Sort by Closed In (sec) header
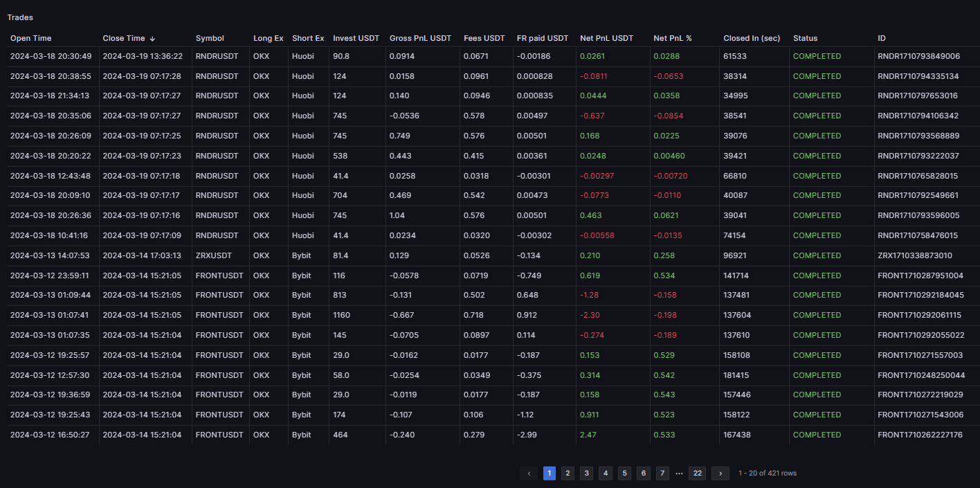Image resolution: width=980 pixels, height=488 pixels. click(751, 38)
